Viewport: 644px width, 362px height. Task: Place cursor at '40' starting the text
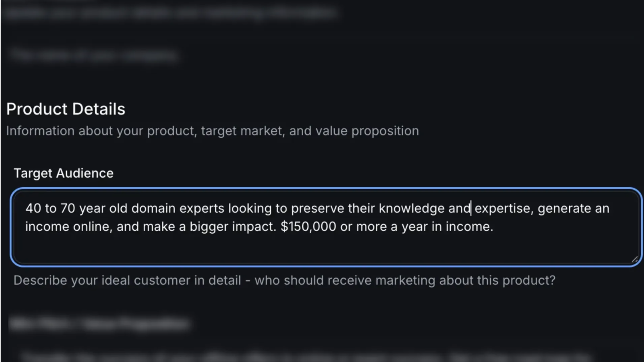33,208
